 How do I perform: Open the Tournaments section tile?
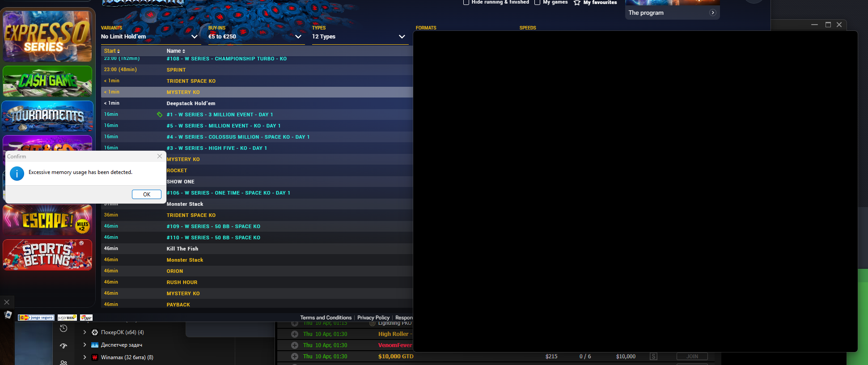(47, 116)
